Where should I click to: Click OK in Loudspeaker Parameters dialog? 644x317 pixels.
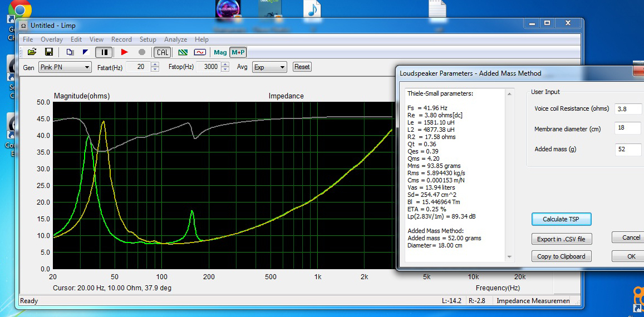tap(628, 256)
